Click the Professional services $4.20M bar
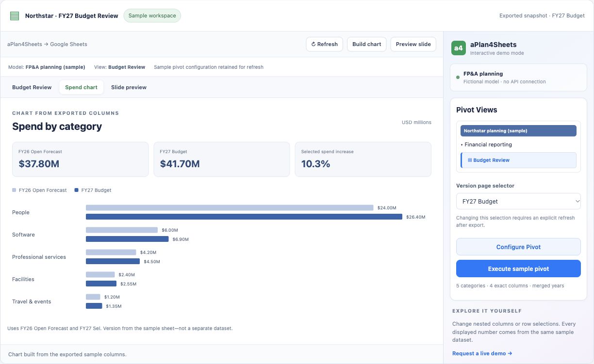Screen dimensions: 594x364 (111, 252)
